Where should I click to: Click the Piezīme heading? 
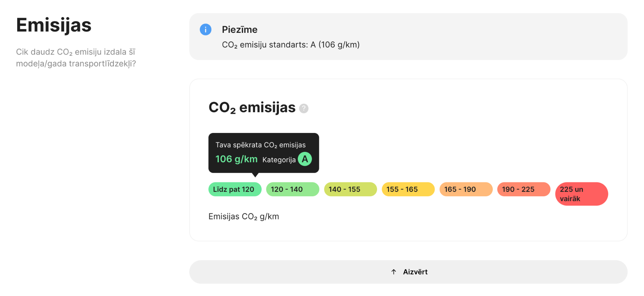pos(239,29)
